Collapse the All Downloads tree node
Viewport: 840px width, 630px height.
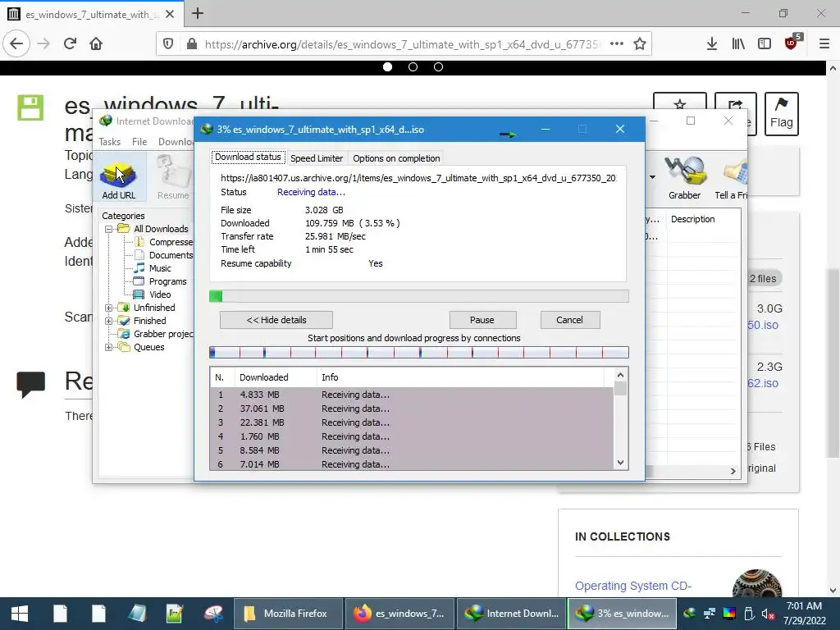click(x=109, y=229)
